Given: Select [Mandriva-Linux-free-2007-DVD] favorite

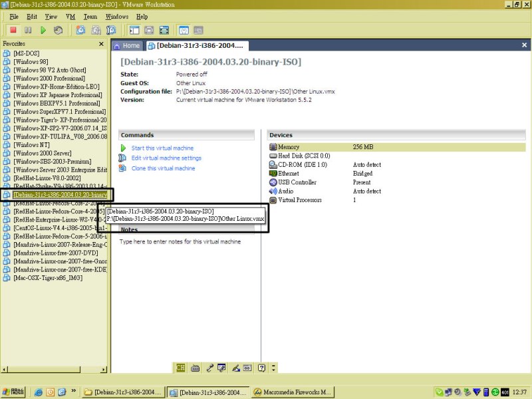Looking at the screenshot, I should [56, 253].
